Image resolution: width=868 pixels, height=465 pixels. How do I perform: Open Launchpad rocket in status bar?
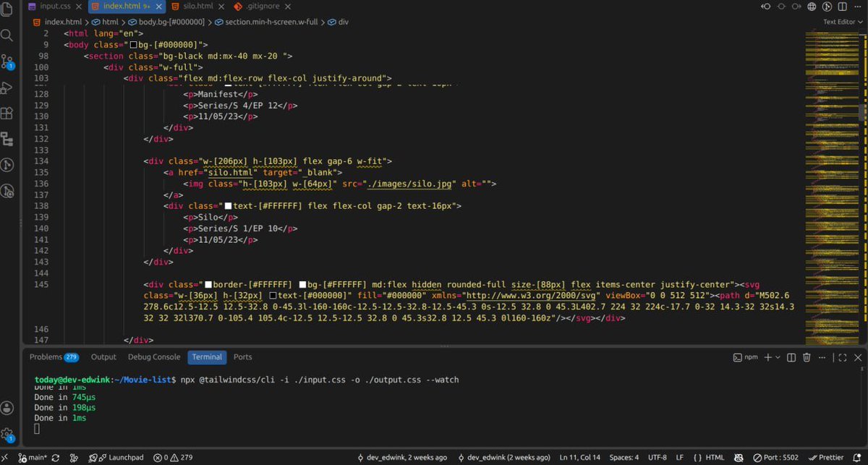pyautogui.click(x=116, y=458)
